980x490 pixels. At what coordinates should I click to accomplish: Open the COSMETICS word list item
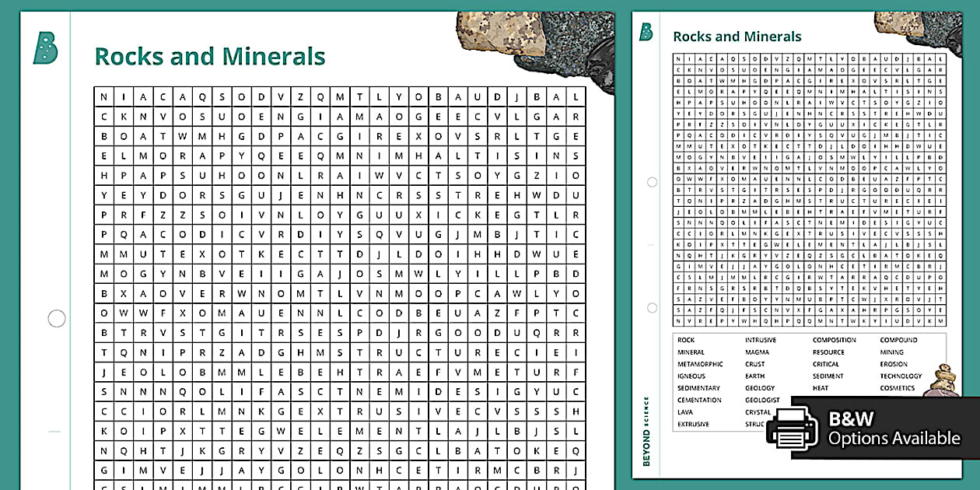click(898, 387)
